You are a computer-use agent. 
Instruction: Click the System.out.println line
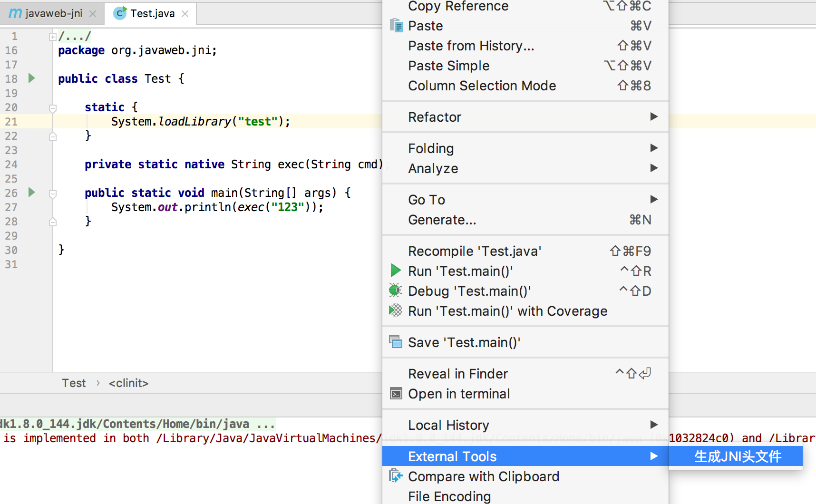tap(217, 207)
